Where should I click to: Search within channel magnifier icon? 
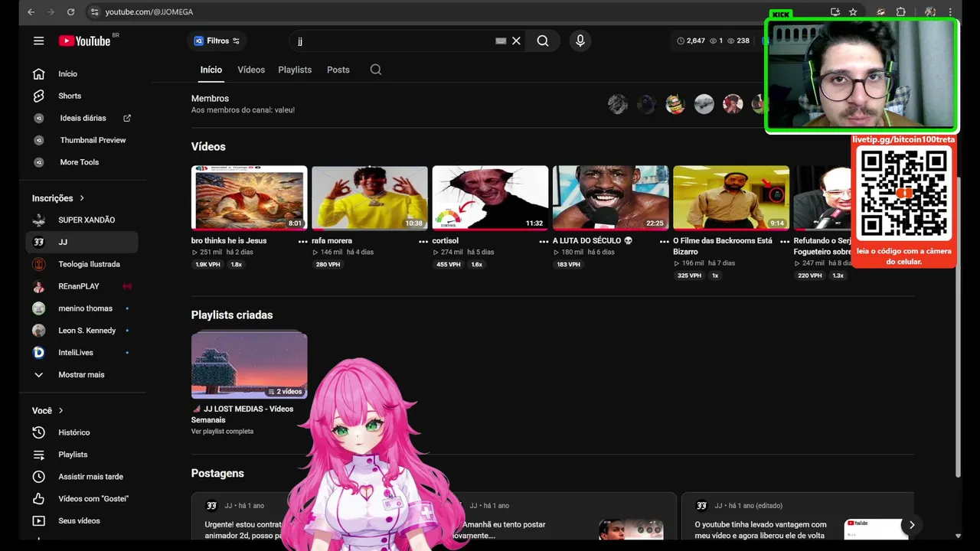376,70
